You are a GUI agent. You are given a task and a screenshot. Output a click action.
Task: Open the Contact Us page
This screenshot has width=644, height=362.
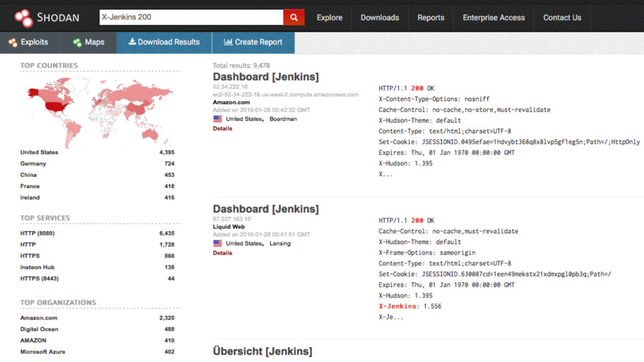coord(562,18)
